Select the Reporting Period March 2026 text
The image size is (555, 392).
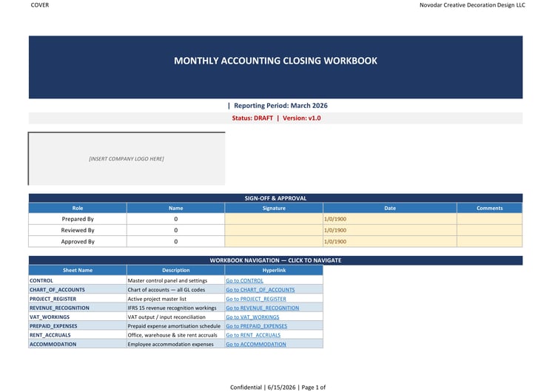point(280,106)
